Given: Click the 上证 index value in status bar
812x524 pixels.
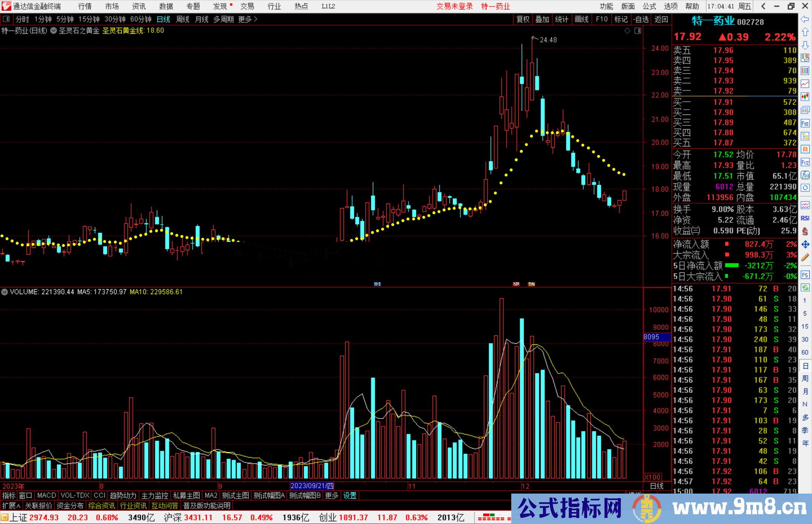Looking at the screenshot, I should pyautogui.click(x=44, y=518).
